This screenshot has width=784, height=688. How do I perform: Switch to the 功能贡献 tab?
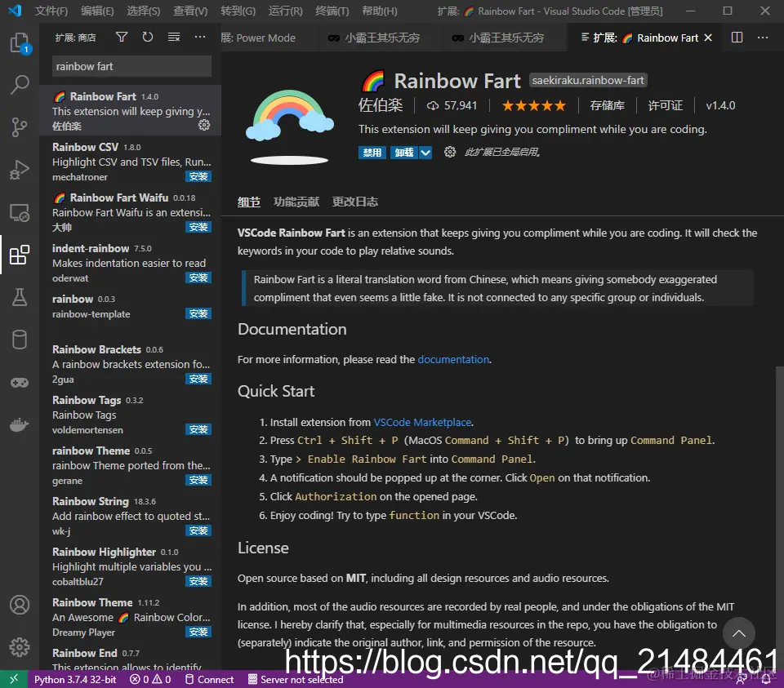click(x=296, y=202)
